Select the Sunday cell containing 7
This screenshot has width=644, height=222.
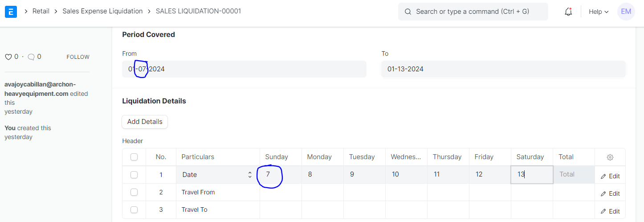point(281,174)
